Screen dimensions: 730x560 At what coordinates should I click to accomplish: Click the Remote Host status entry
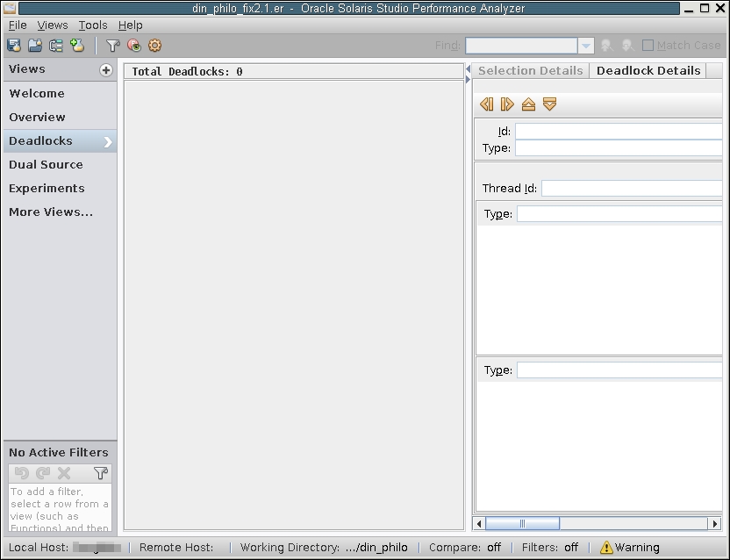coord(176,548)
